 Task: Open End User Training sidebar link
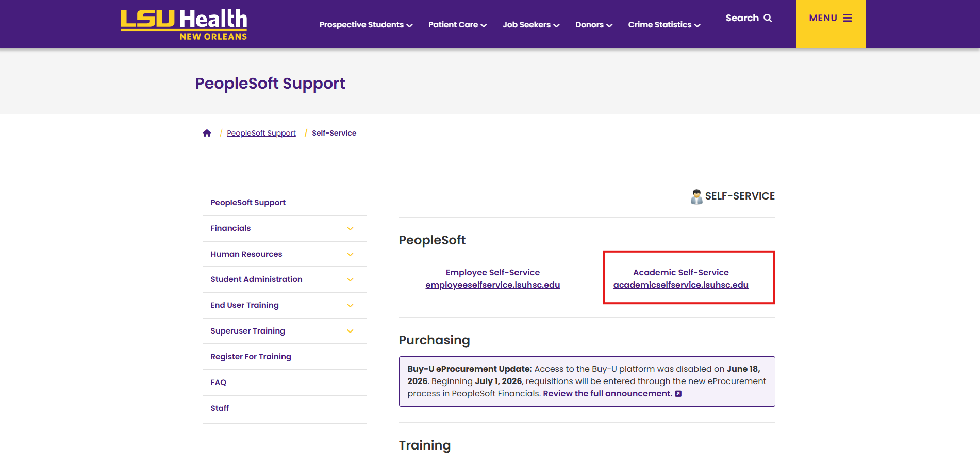[244, 305]
